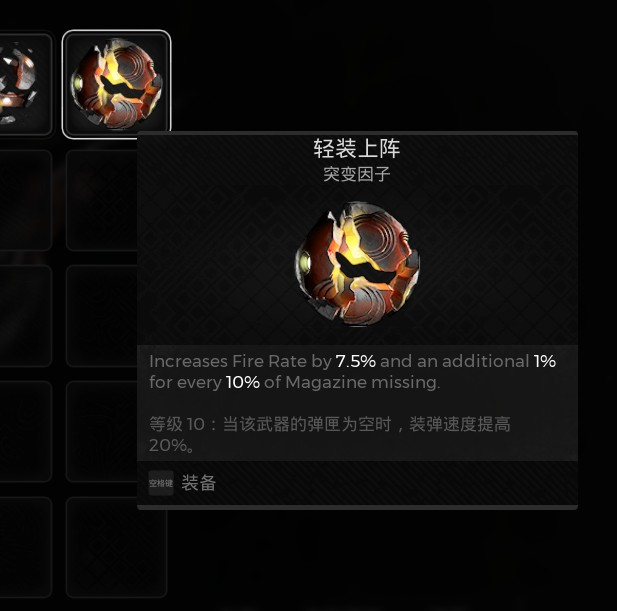
Task: Click the 突变因子 subtitle text
Action: click(x=357, y=174)
